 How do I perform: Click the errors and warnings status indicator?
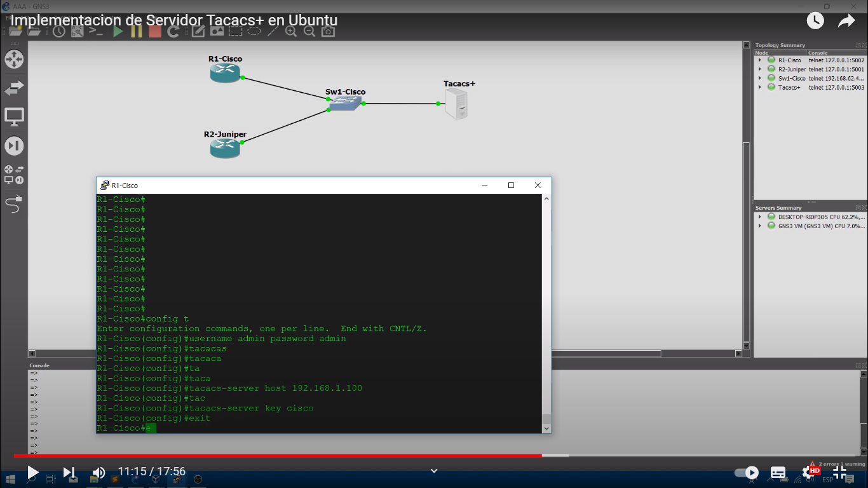[837, 464]
